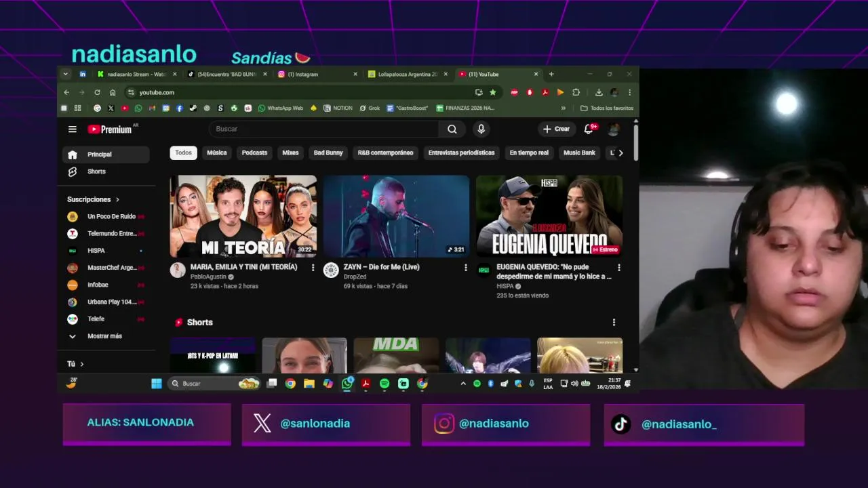Screen dimensions: 868x488
Task: Click the search magnifier button on YouTube
Action: click(452, 129)
